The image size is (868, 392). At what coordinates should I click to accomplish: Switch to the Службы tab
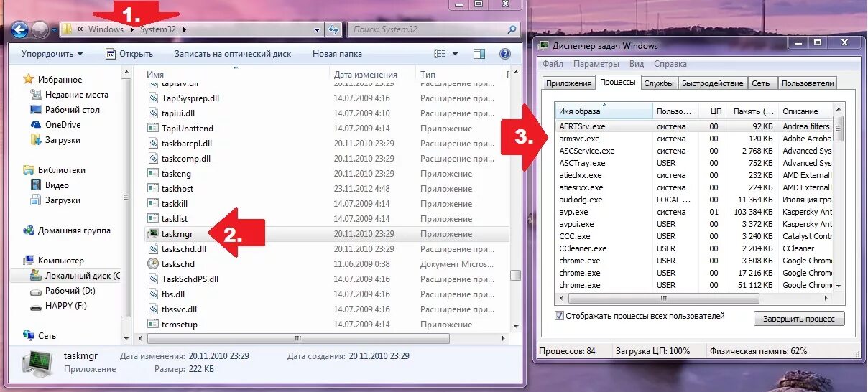(x=659, y=83)
